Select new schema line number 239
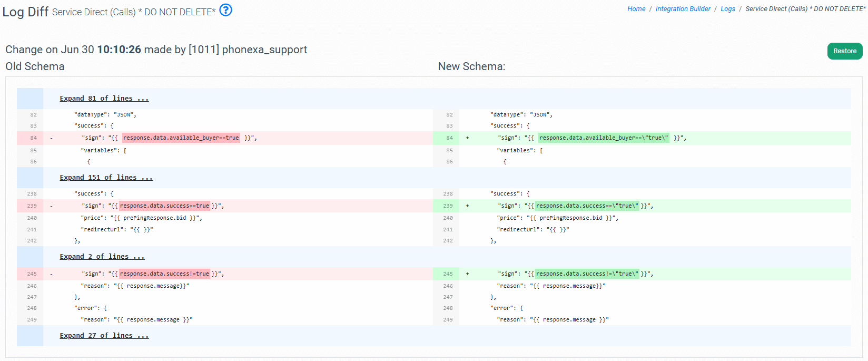 coord(448,206)
